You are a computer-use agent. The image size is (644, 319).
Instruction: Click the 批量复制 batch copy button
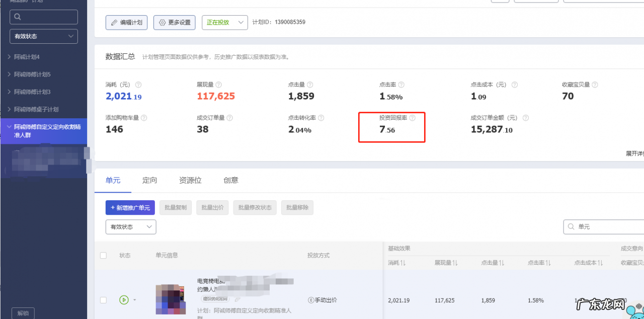(x=175, y=207)
